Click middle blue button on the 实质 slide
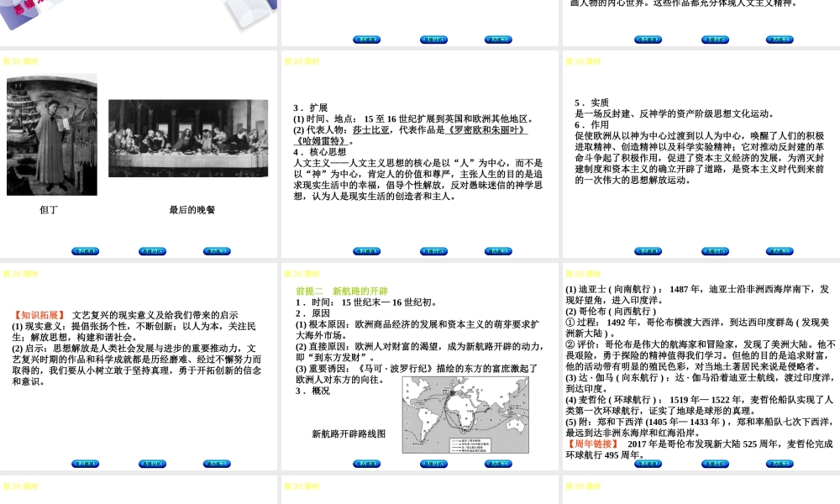840x504 pixels. [715, 251]
